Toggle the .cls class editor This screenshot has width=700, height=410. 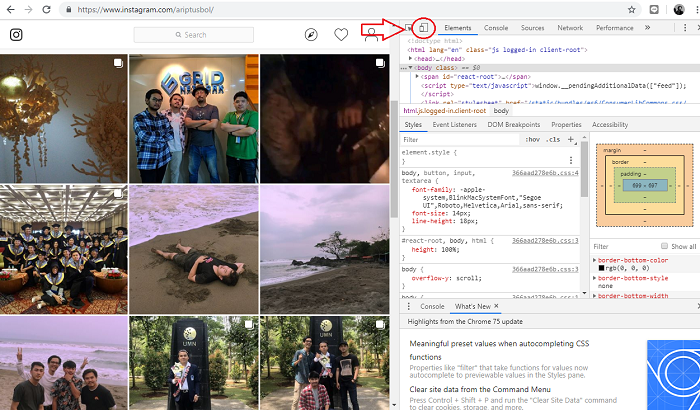553,139
